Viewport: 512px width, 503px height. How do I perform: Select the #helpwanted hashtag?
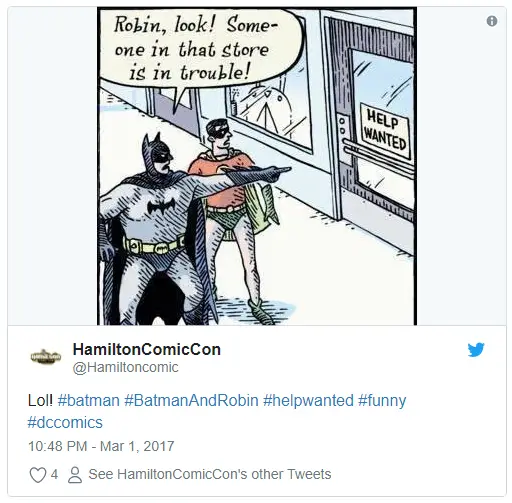pyautogui.click(x=308, y=400)
